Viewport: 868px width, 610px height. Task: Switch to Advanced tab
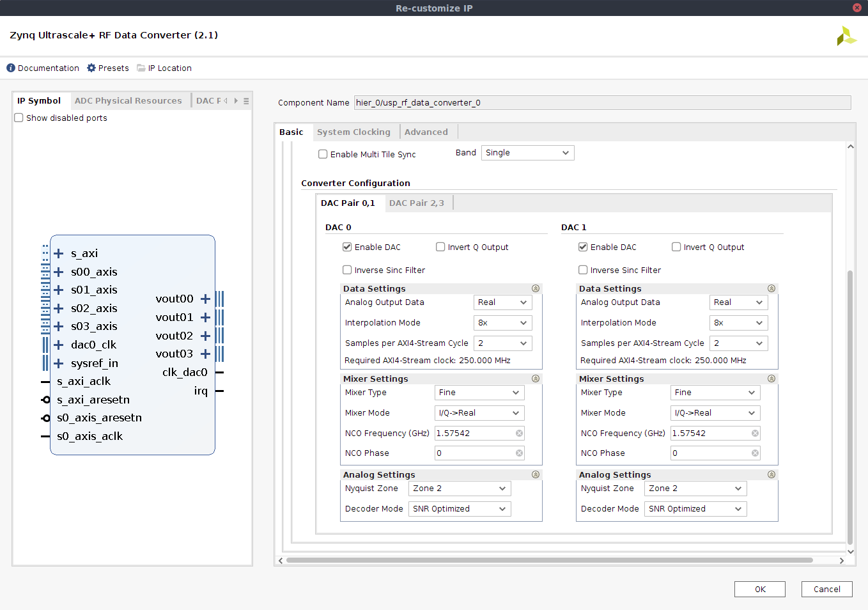[426, 132]
